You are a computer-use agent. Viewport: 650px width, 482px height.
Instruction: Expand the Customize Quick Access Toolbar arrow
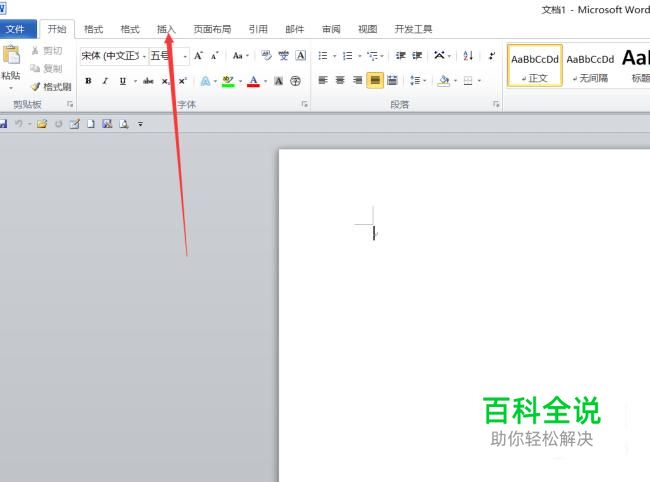[140, 124]
